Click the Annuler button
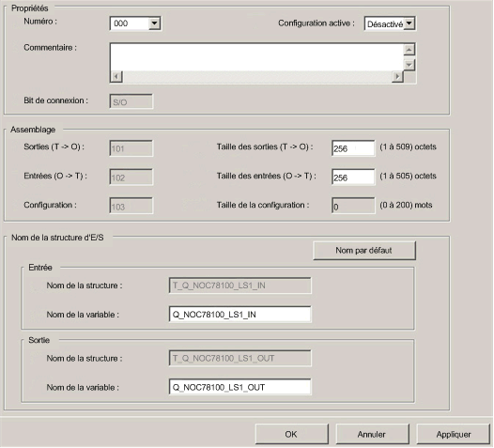The image size is (494, 448). click(x=373, y=434)
